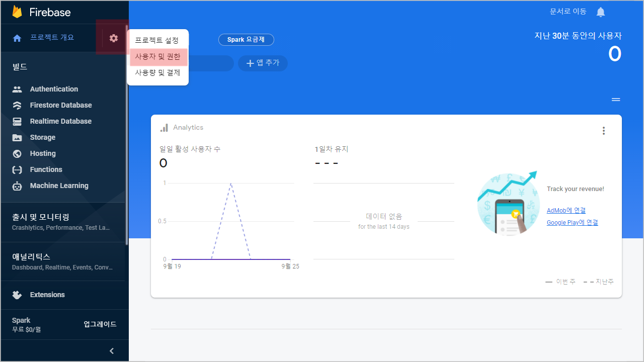
Task: Click the Authentication people icon
Action: 17,89
